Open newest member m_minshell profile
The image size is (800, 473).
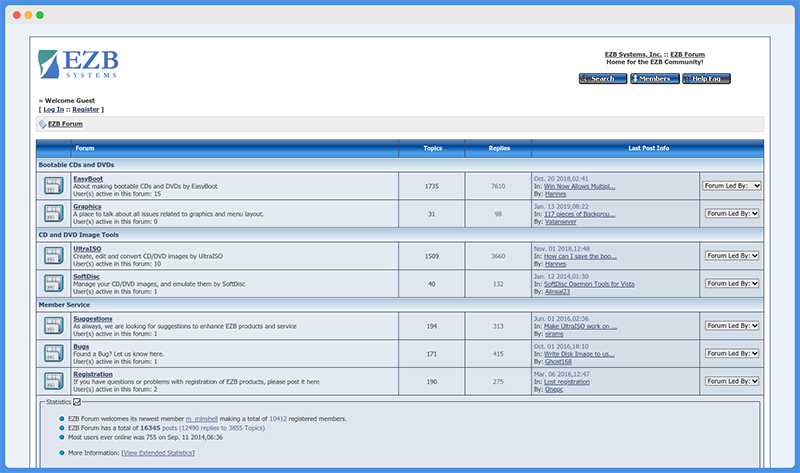pyautogui.click(x=202, y=418)
